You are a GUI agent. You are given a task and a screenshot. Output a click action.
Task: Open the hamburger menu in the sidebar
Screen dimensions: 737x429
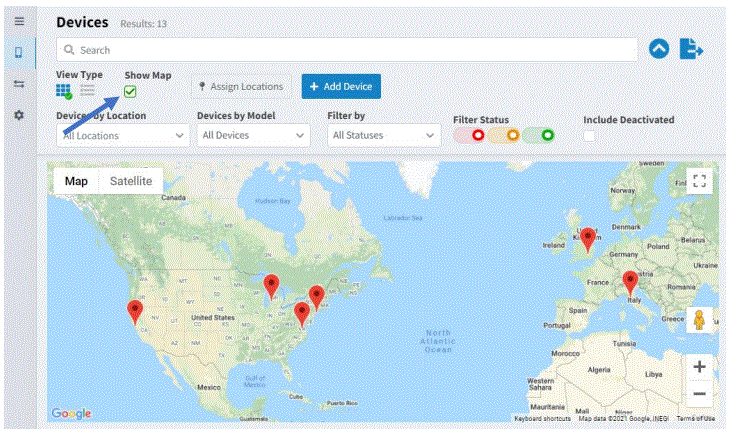click(x=19, y=21)
